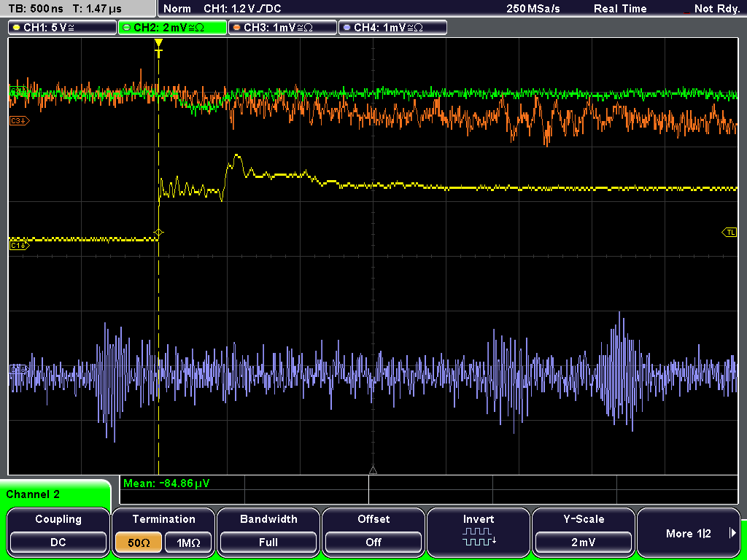This screenshot has width=747, height=560.
Task: Click the trigger position T marker
Action: (158, 49)
